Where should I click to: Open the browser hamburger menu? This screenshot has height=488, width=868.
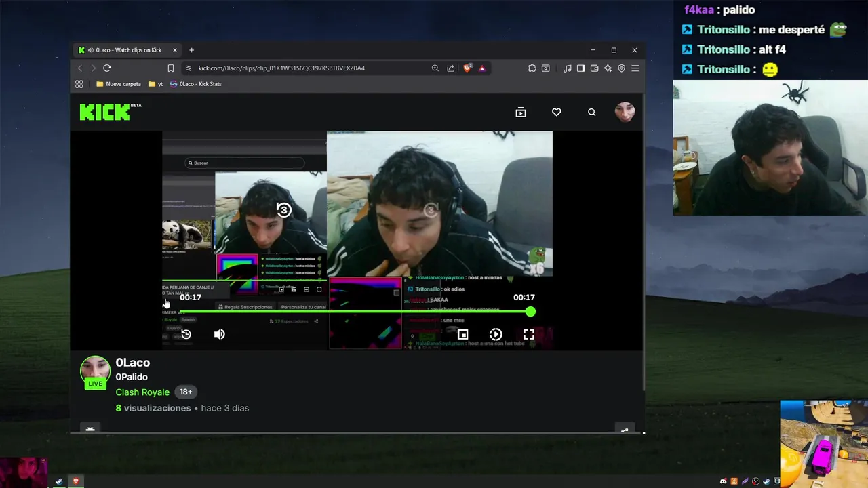click(x=635, y=68)
